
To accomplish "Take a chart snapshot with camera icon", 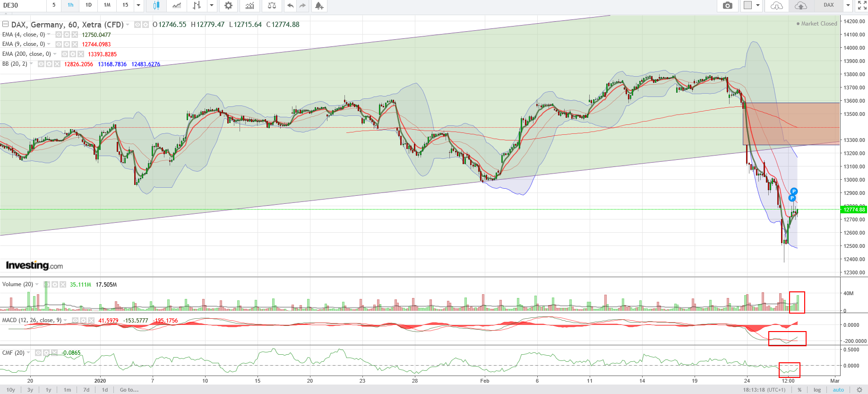I will [x=728, y=6].
